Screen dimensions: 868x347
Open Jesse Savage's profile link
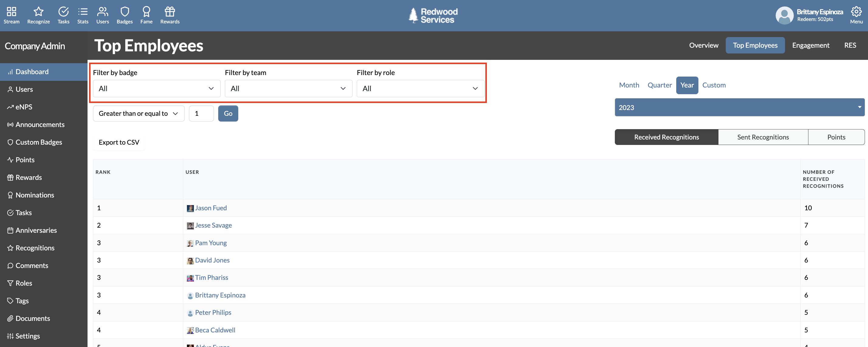tap(213, 225)
